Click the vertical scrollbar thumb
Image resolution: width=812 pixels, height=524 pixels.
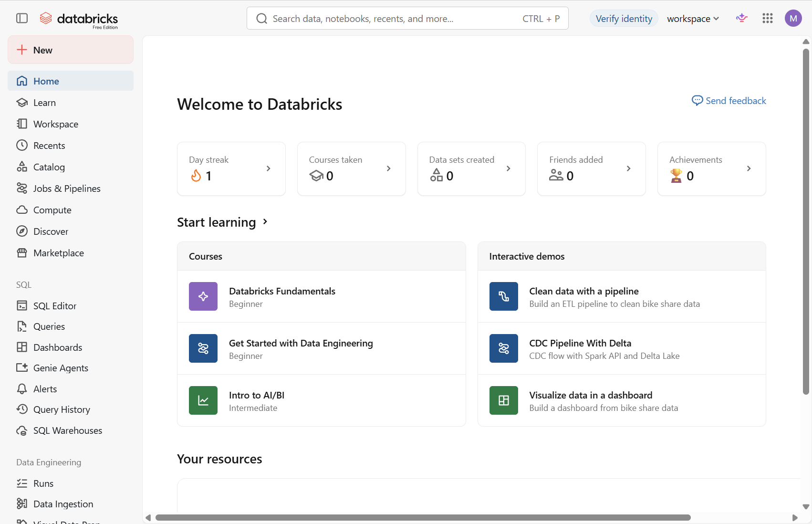(806, 221)
